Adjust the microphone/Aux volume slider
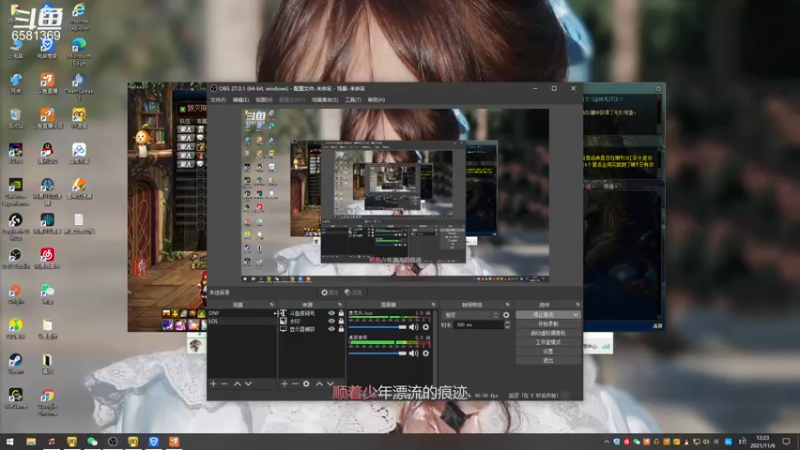800x450 pixels. pos(378,327)
